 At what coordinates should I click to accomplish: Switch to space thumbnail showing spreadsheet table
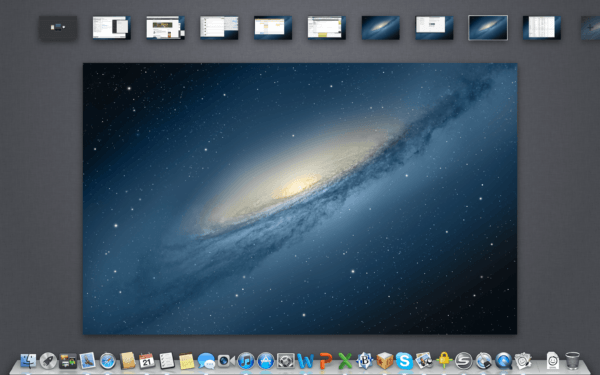(542, 28)
